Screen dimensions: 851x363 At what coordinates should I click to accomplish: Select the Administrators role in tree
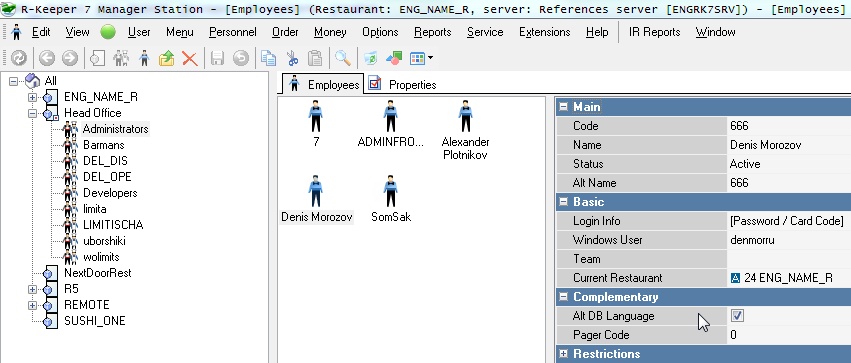[x=115, y=129]
